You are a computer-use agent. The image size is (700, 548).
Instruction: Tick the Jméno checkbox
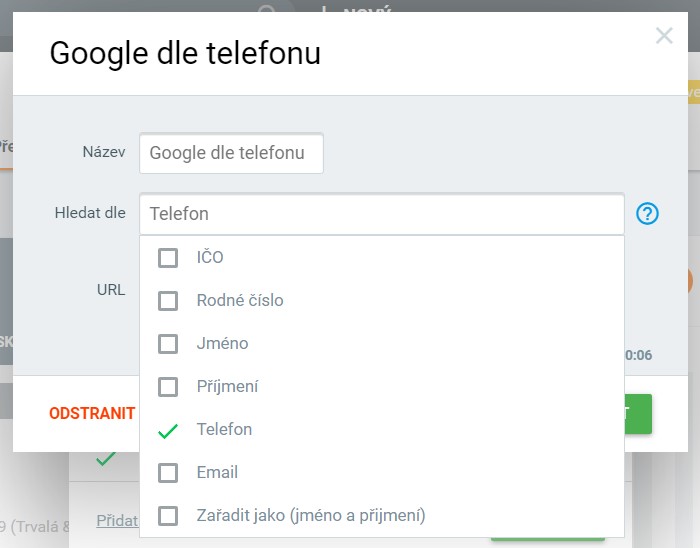click(168, 344)
